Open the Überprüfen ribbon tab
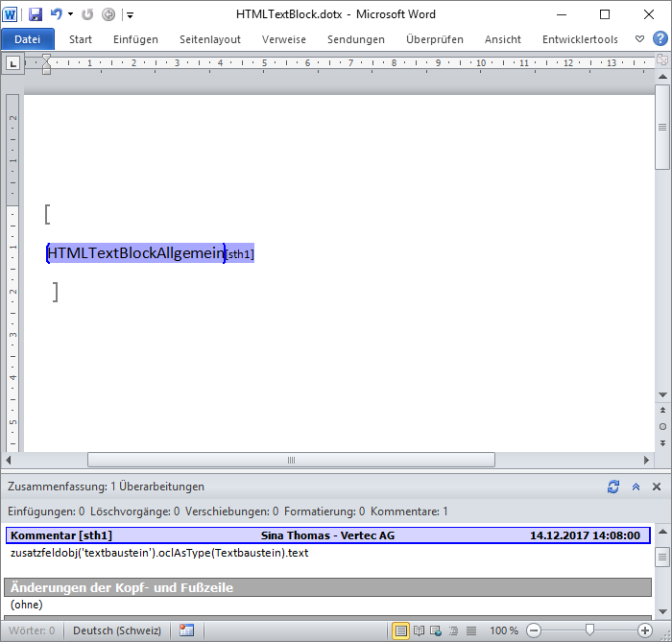Viewport: 672px width, 642px height. point(434,39)
